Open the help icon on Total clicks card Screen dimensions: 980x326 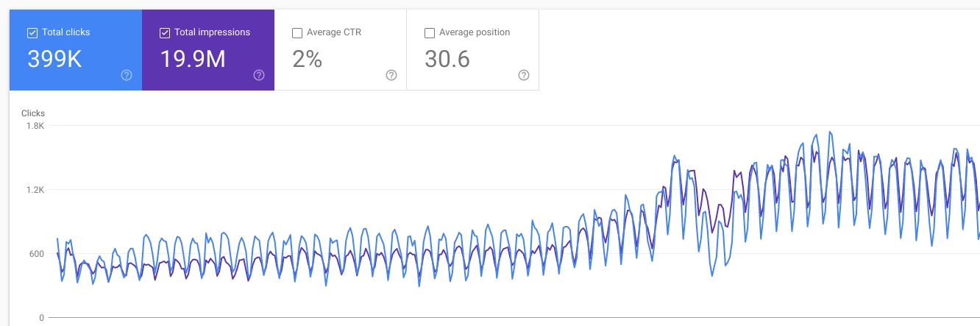tap(127, 75)
